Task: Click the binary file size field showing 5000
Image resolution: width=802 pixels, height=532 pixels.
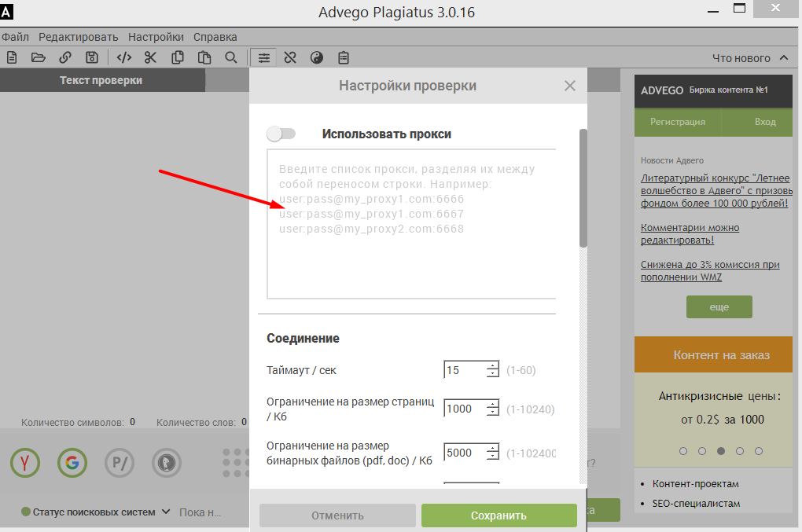Action: (x=465, y=453)
